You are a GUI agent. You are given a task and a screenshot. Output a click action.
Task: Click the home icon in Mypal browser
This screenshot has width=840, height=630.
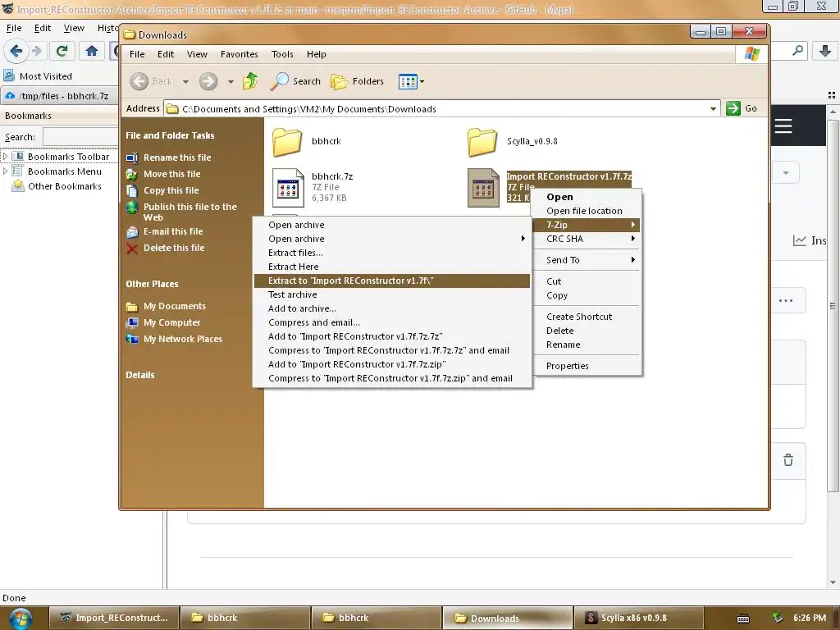tap(92, 51)
